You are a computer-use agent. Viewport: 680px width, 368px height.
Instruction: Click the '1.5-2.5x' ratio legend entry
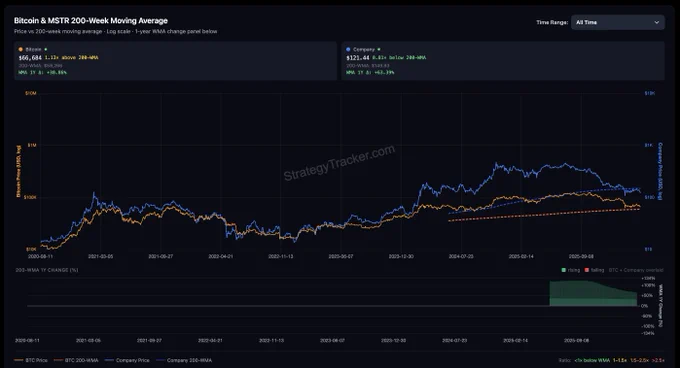tap(639, 360)
